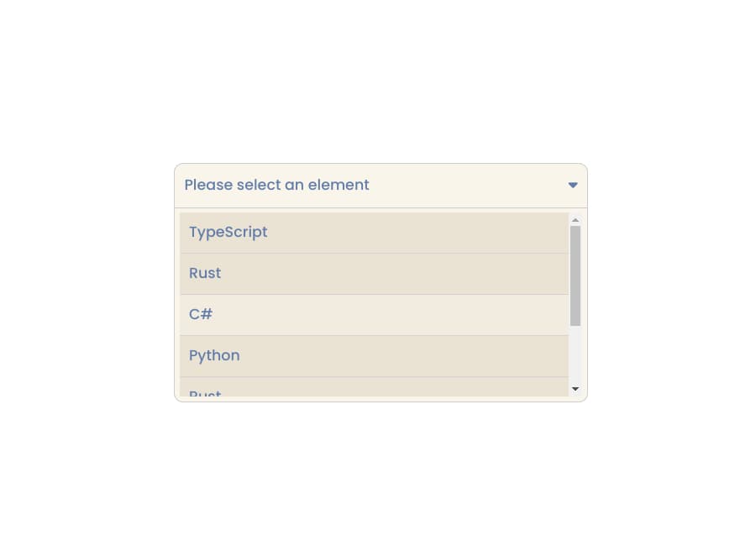Select the TypeScript option
Viewport: 756px width, 546px height.
point(374,233)
